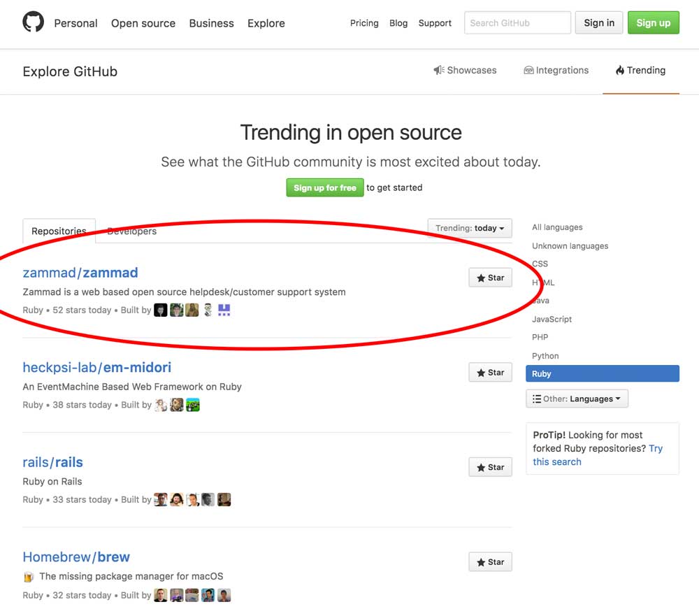699x616 pixels.
Task: Open the rails/rails repository
Action: point(52,462)
